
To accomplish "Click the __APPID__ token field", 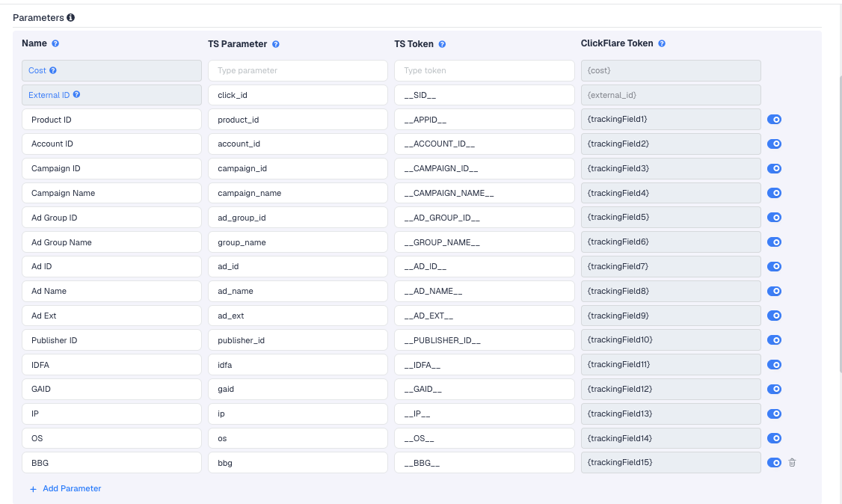I will (x=485, y=120).
